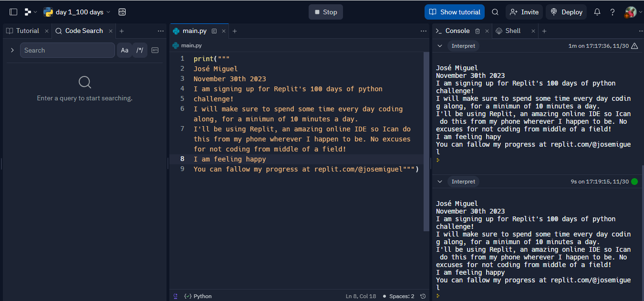Click line number 8 in the editor gutter

pyautogui.click(x=182, y=159)
